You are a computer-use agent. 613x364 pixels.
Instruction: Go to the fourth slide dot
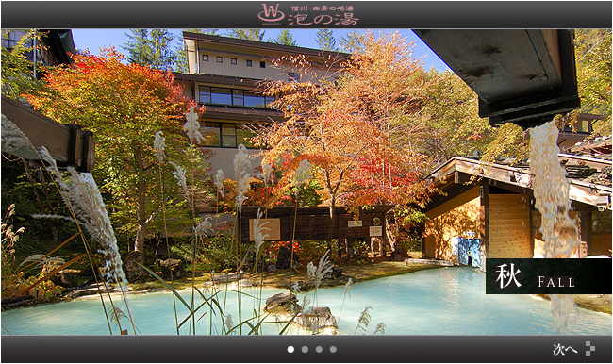tap(333, 350)
